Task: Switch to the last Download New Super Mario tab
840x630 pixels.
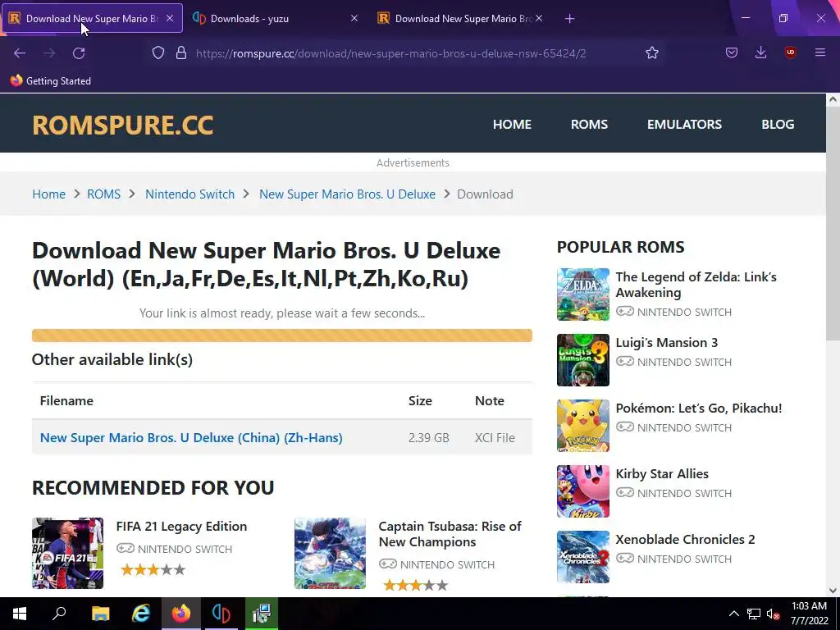Action: (x=459, y=18)
